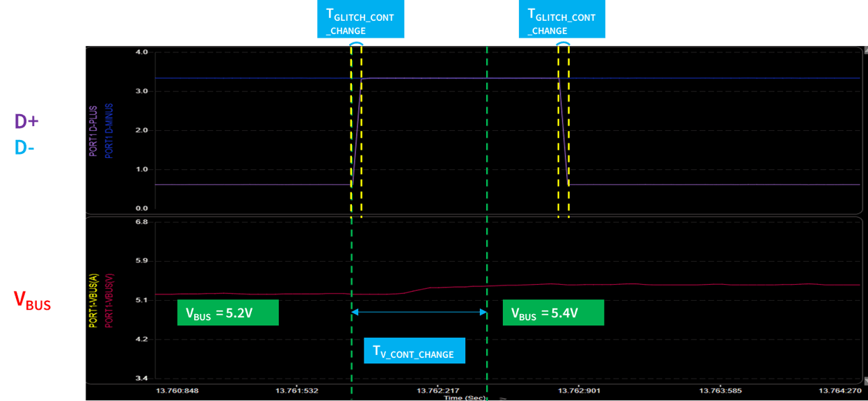Image resolution: width=868 pixels, height=401 pixels.
Task: Click the VBUS = 5.4V green label
Action: coord(554,312)
